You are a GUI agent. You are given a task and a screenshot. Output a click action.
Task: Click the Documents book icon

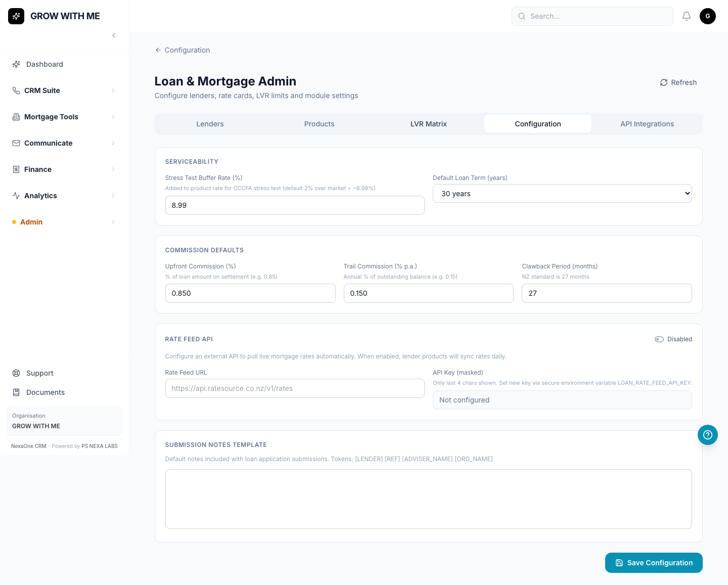click(x=16, y=392)
